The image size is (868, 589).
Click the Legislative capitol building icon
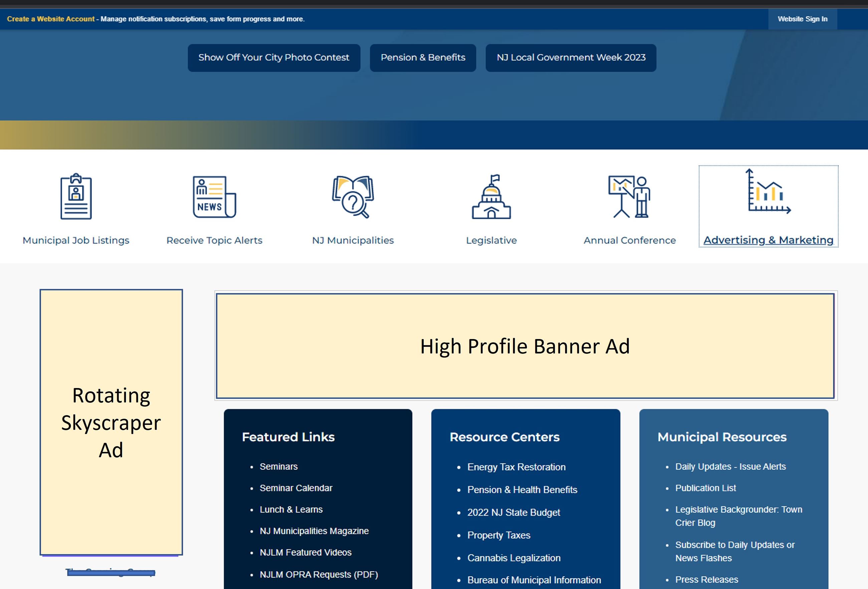tap(491, 196)
